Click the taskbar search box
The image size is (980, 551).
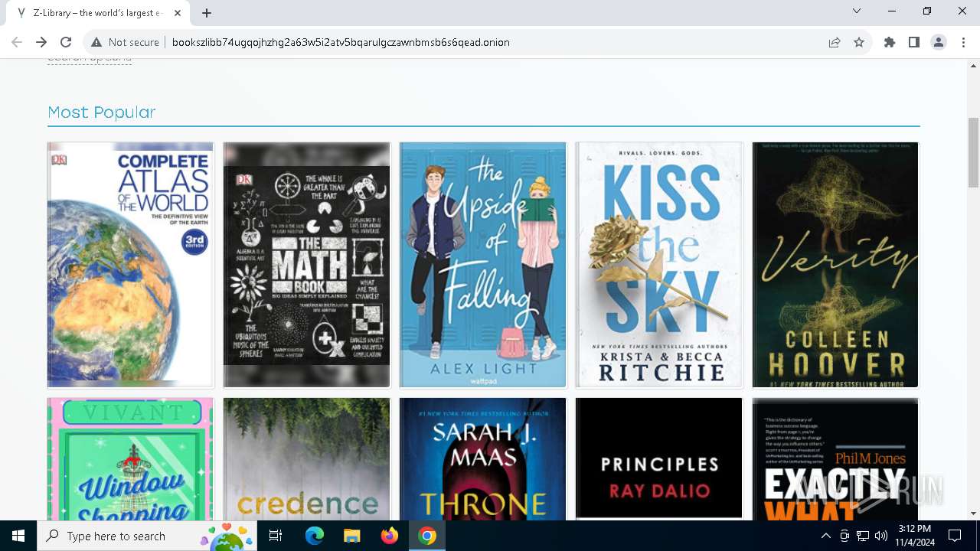[147, 536]
